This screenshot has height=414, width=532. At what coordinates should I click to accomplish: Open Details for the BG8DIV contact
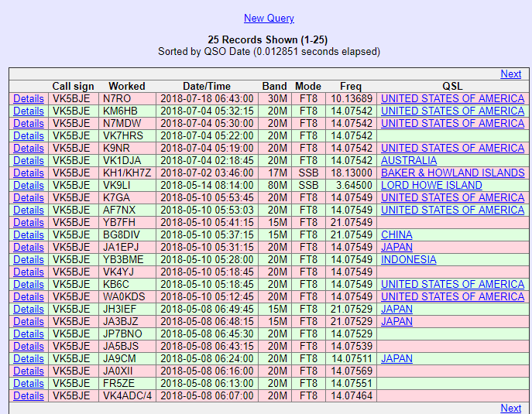coord(29,234)
